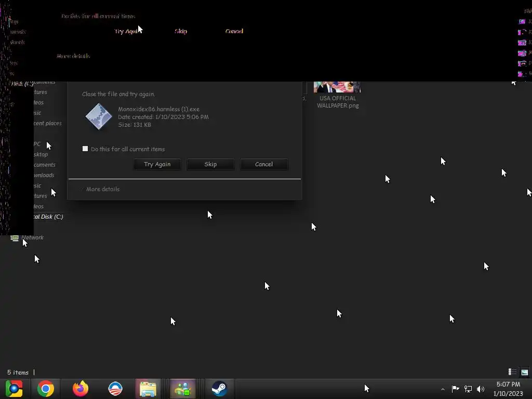Switch to large icons view in status bar
This screenshot has height=399, width=532.
click(x=525, y=372)
